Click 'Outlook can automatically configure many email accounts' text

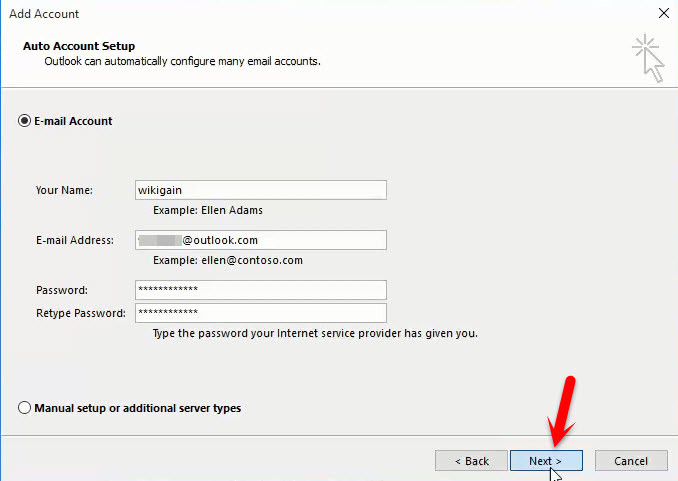[182, 61]
